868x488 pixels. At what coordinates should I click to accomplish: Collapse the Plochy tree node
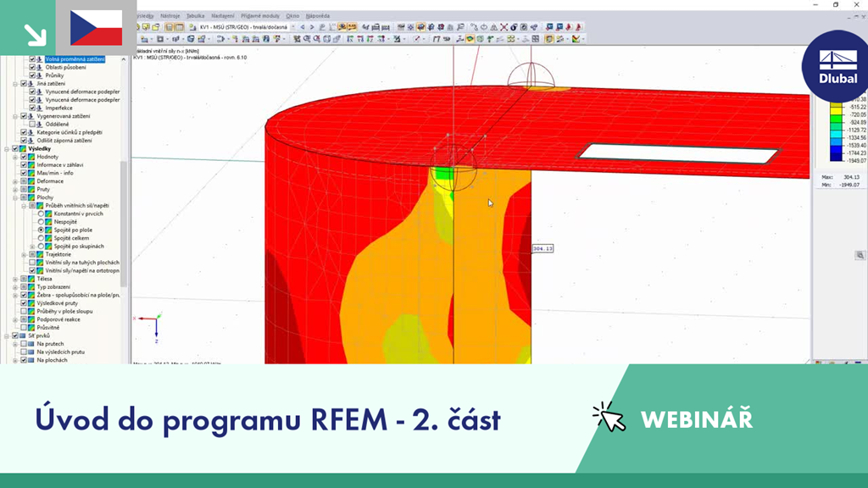click(x=15, y=197)
